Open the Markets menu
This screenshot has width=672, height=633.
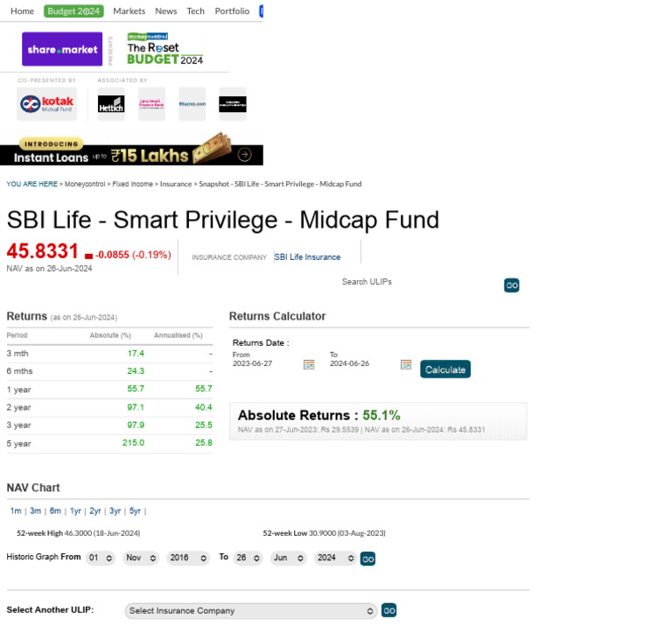coord(129,11)
